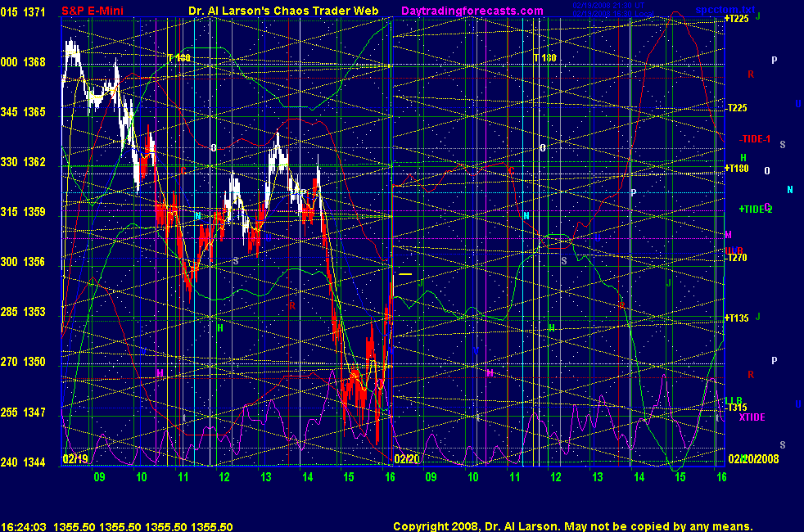The width and height of the screenshot is (804, 532).
Task: Click the 02/19/2008 21:30 UT timestamp
Action: [x=608, y=6]
